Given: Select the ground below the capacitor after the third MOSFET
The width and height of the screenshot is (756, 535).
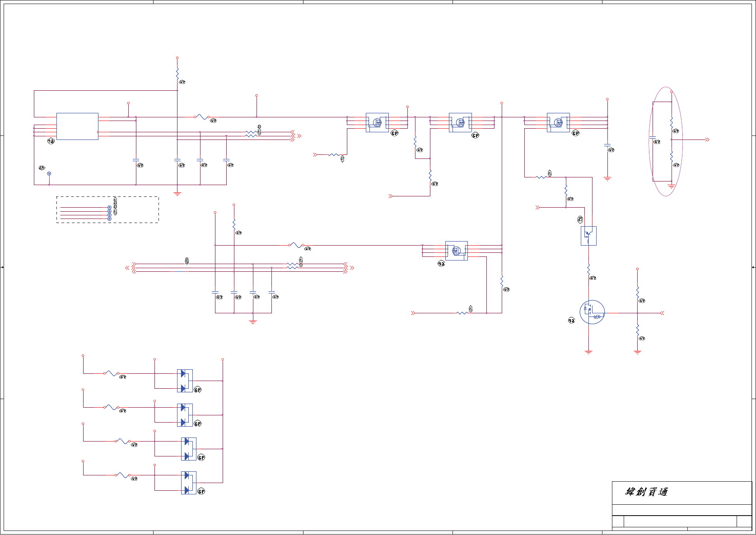Looking at the screenshot, I should pos(607,179).
